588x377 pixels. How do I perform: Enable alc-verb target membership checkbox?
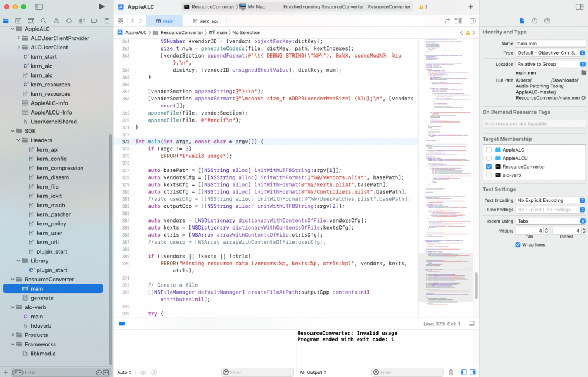tap(489, 175)
